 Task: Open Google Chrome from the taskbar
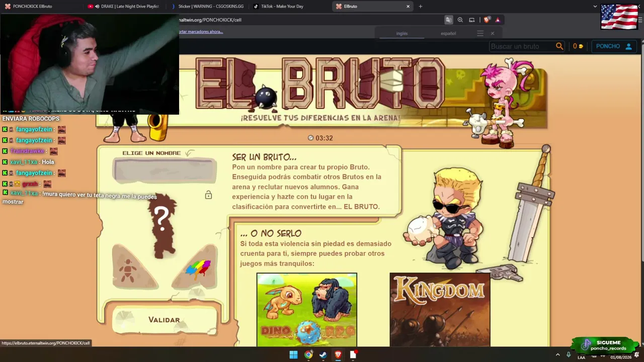308,354
